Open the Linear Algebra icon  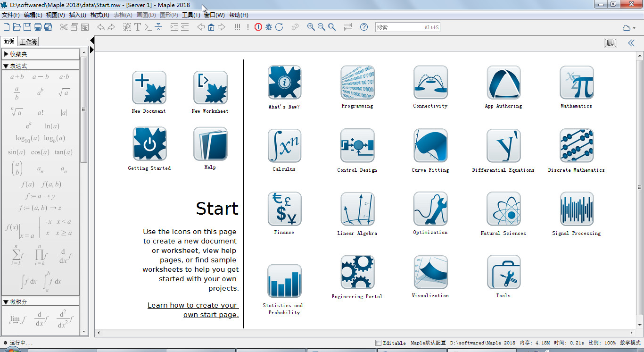coord(357,209)
